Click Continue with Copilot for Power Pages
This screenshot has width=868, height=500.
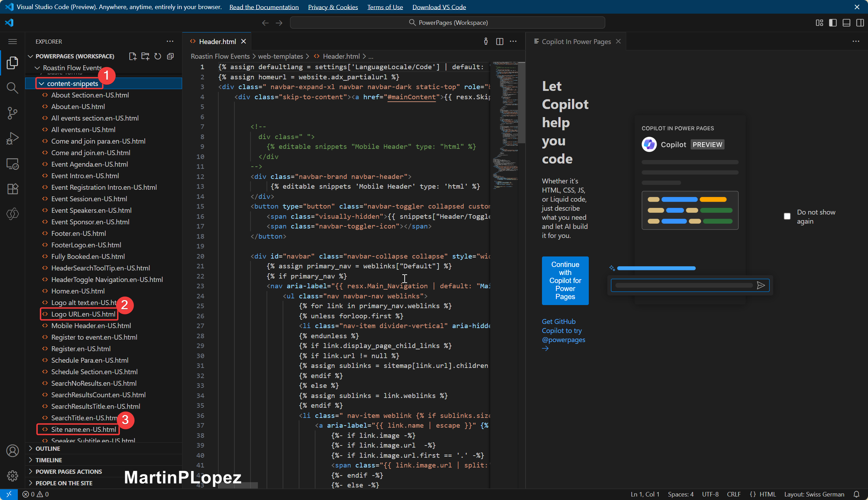click(565, 281)
